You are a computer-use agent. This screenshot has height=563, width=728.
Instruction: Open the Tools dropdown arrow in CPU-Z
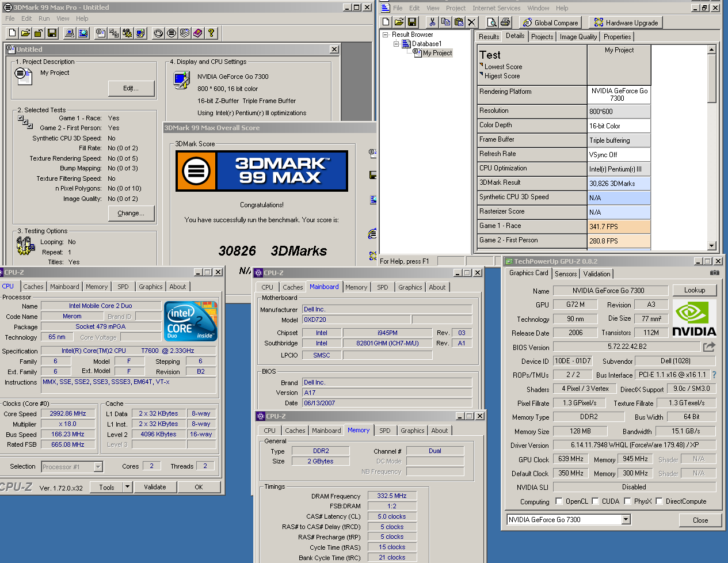(x=127, y=487)
